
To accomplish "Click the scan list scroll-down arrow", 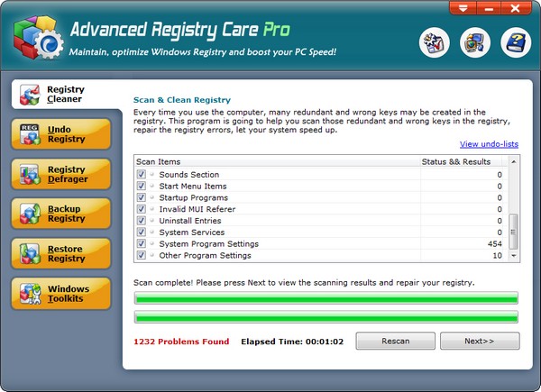I will 514,256.
